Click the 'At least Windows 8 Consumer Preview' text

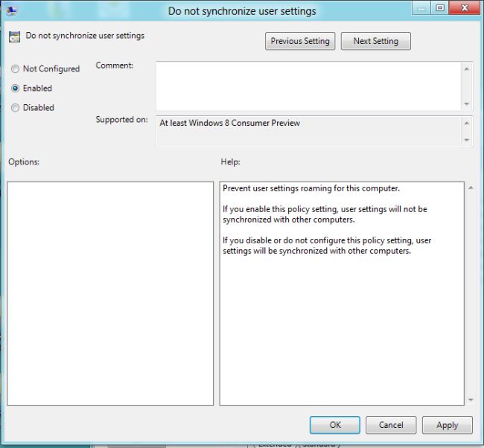click(229, 123)
